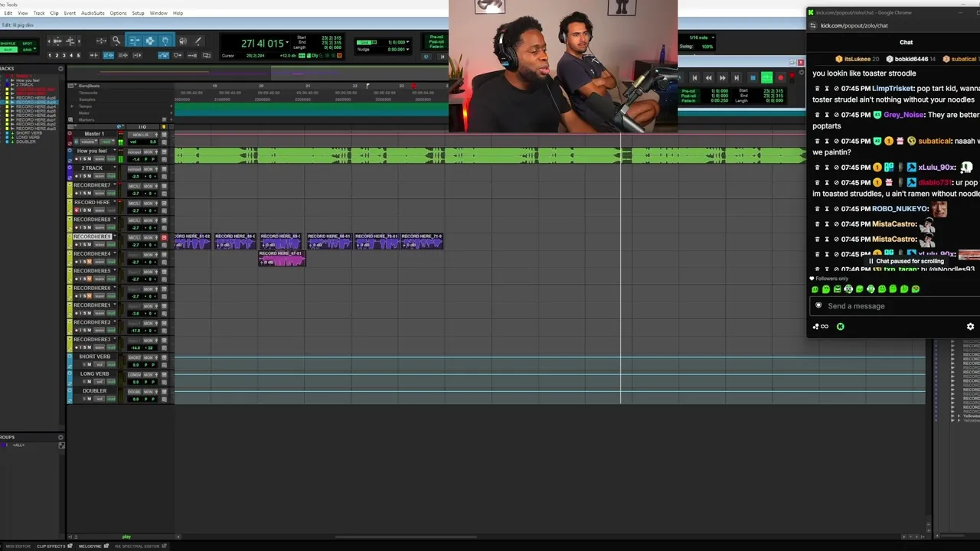The width and height of the screenshot is (980, 551).
Task: Stop playback in transport window
Action: pyautogui.click(x=753, y=78)
